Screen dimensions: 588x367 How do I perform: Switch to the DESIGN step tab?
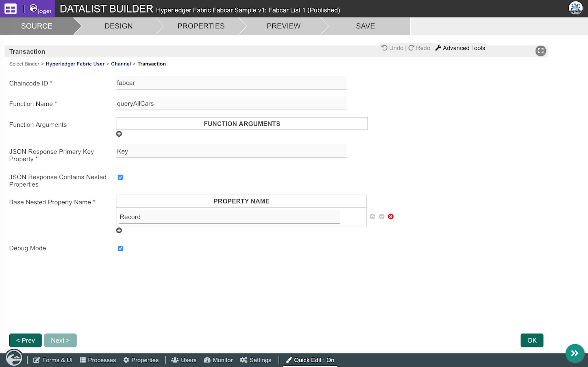click(x=119, y=26)
